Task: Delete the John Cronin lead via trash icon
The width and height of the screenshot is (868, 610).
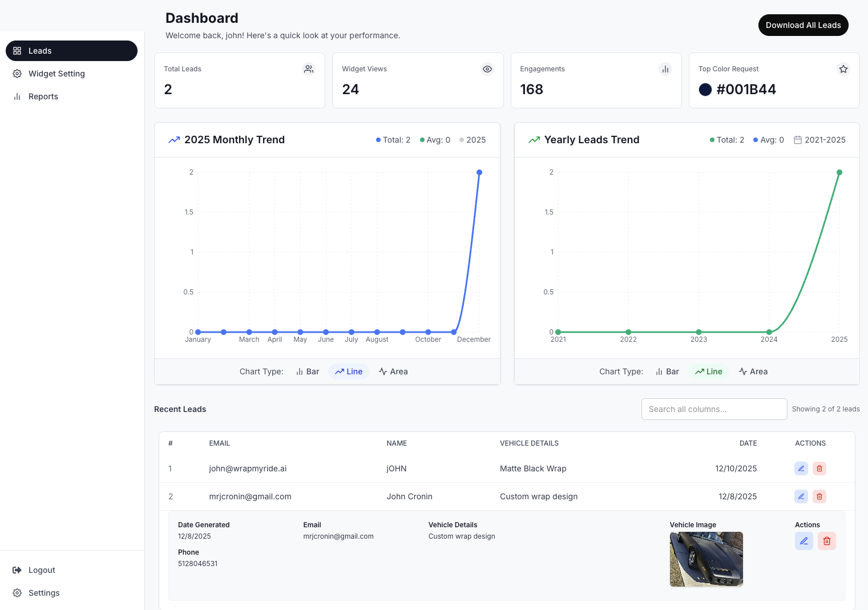Action: tap(819, 496)
